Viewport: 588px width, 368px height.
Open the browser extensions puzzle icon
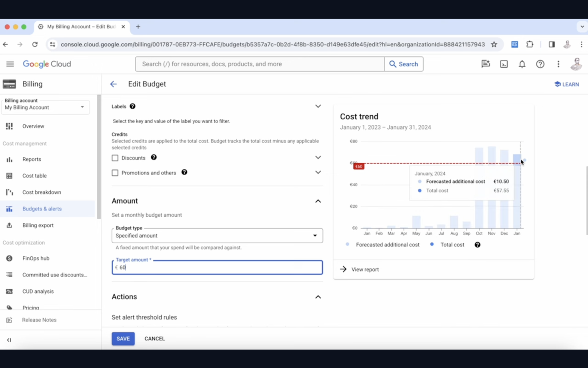click(x=530, y=44)
